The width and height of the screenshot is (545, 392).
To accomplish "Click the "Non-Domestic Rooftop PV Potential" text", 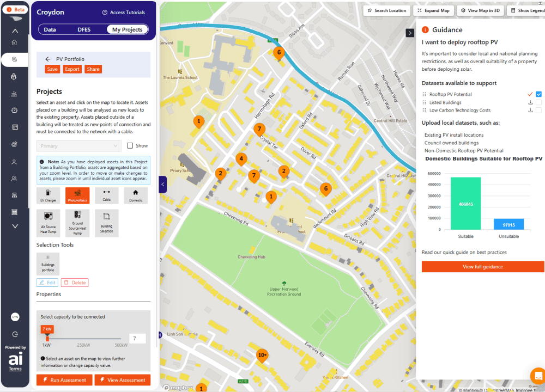I will [464, 151].
